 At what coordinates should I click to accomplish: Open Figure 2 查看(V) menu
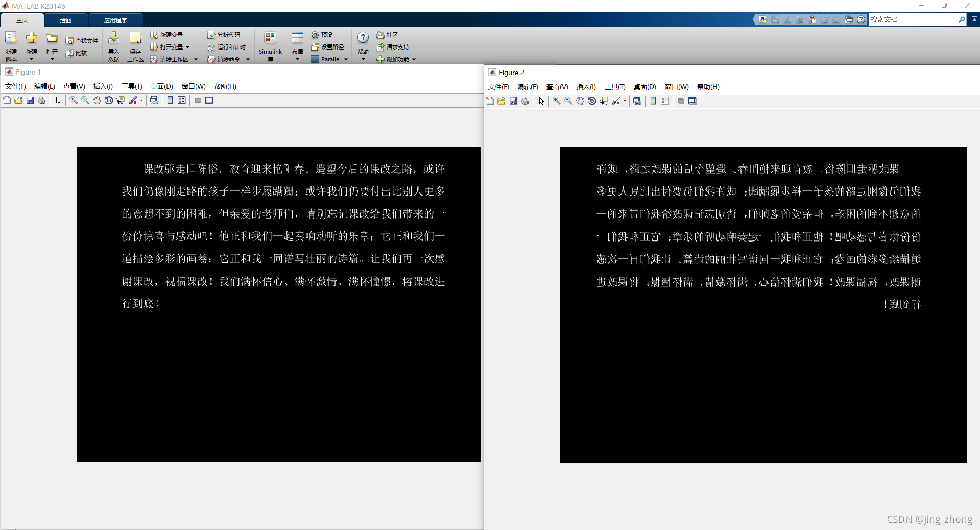(557, 87)
